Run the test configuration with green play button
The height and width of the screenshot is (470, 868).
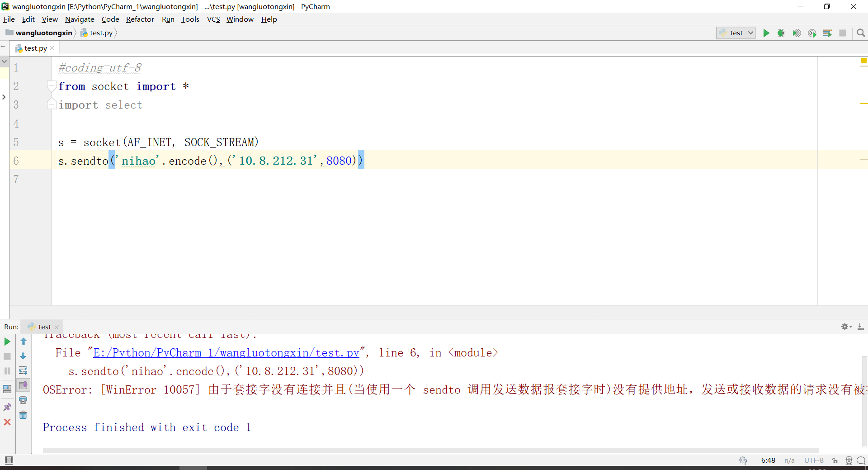click(x=766, y=33)
